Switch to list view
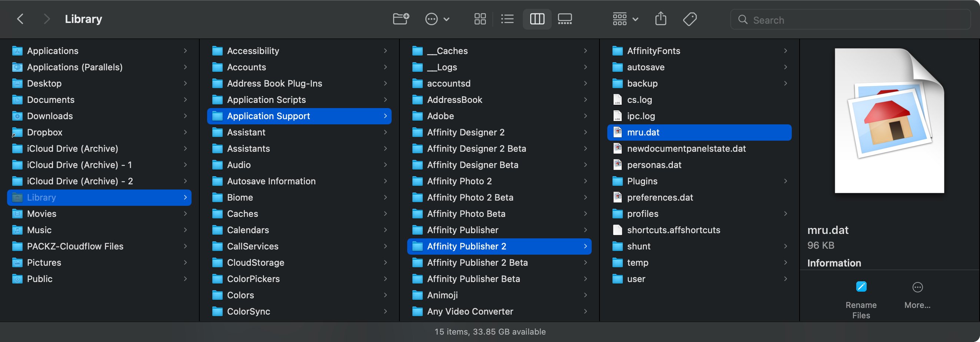The image size is (980, 342). coord(508,19)
